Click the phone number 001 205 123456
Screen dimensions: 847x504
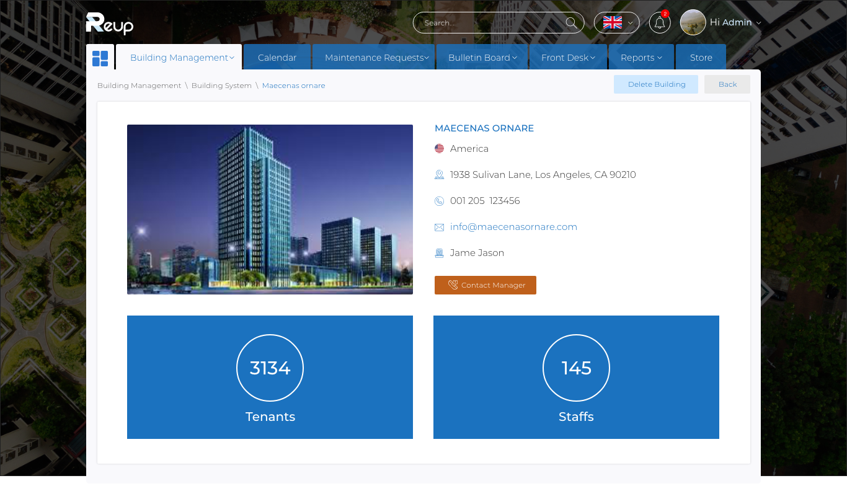(x=485, y=201)
